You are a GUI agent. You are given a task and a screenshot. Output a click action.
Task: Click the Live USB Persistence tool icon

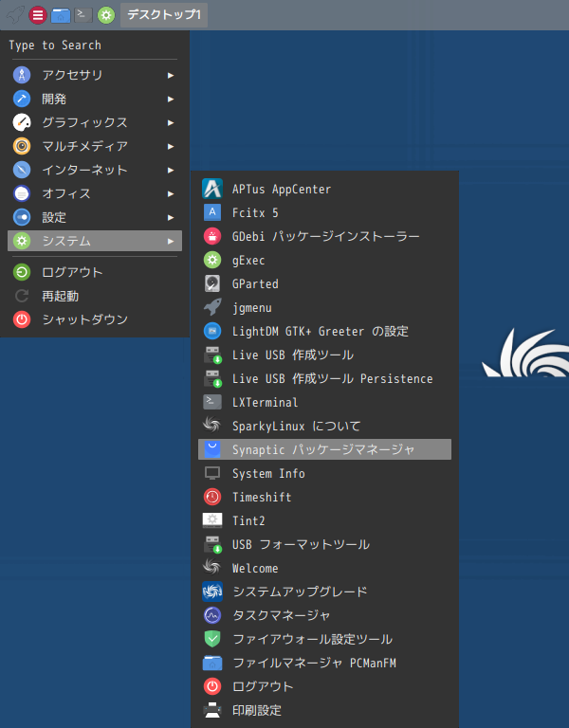click(212, 378)
